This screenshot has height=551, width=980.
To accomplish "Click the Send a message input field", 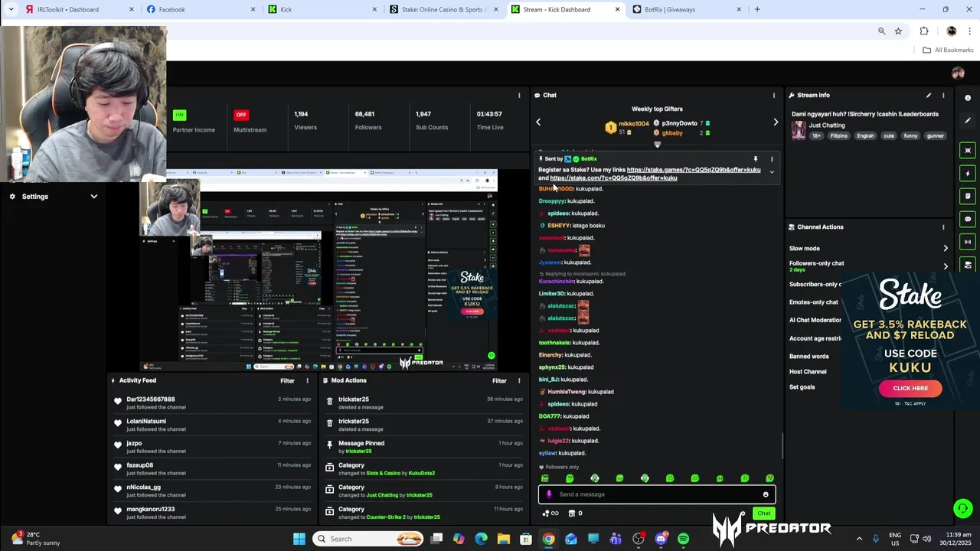I will [x=657, y=494].
